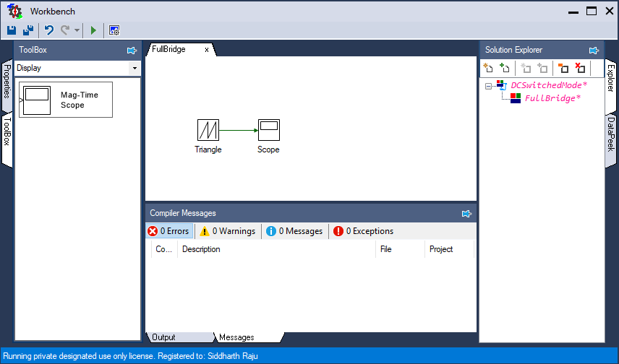Viewport: 619px width, 364px height.
Task: Toggle the Warnings filter
Action: tap(227, 231)
